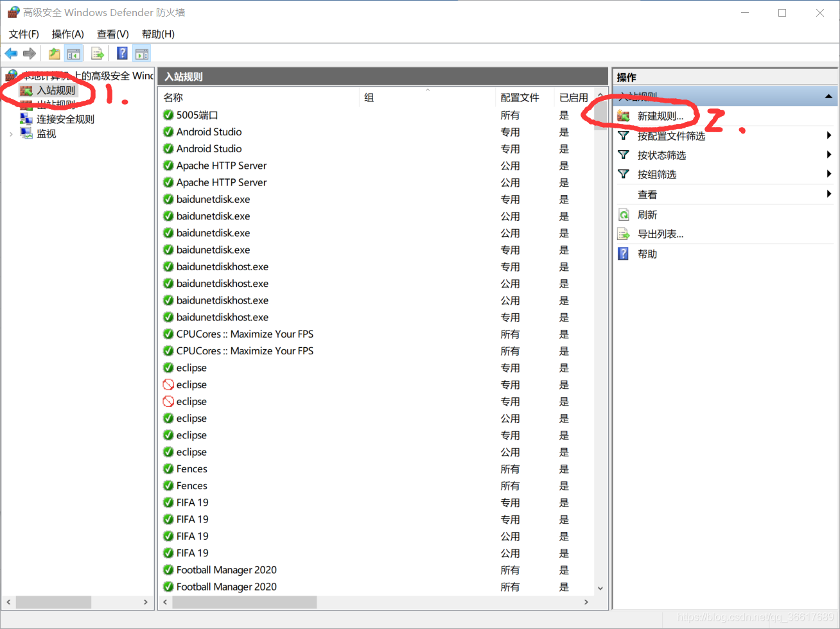The image size is (840, 629).
Task: Select the 连接安全规则 node icon in the tree
Action: [26, 119]
